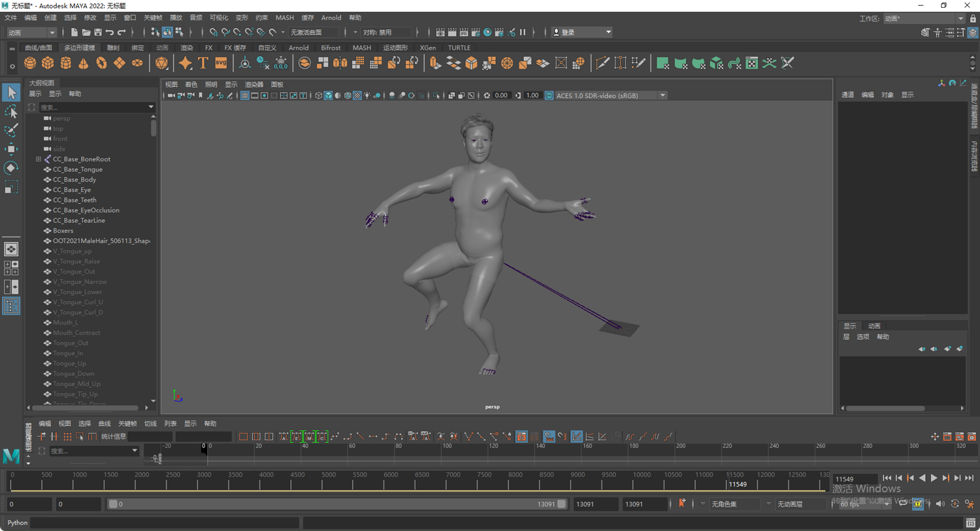The image size is (980, 531).
Task: Create a polygon cube from the shelf
Action: click(48, 63)
